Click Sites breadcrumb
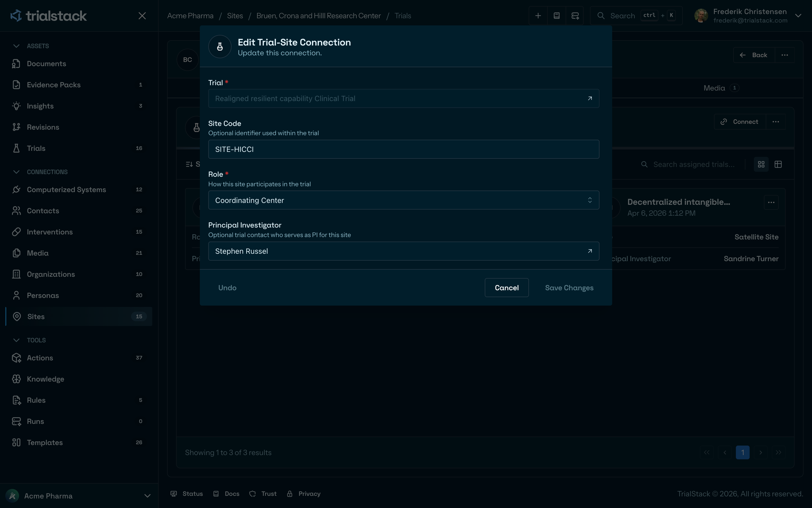 pos(235,16)
